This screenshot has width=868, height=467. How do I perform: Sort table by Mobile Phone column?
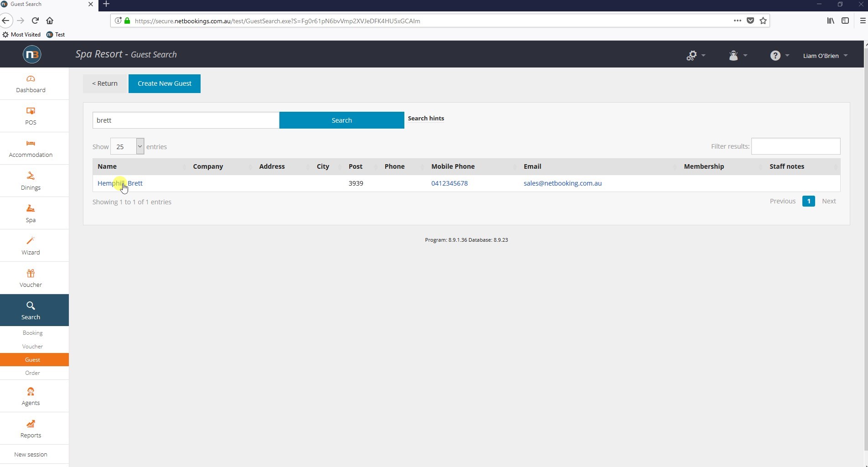pyautogui.click(x=472, y=166)
